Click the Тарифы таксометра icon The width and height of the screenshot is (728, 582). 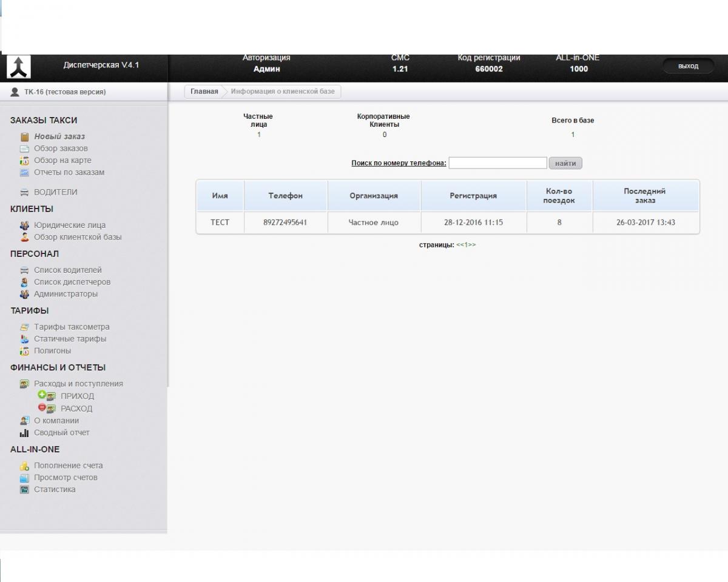pyautogui.click(x=24, y=327)
